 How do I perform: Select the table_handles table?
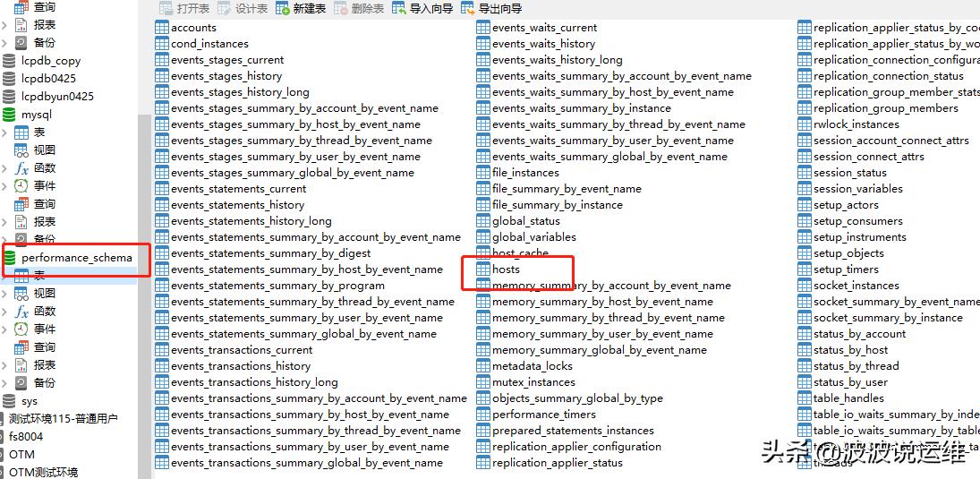coord(848,398)
